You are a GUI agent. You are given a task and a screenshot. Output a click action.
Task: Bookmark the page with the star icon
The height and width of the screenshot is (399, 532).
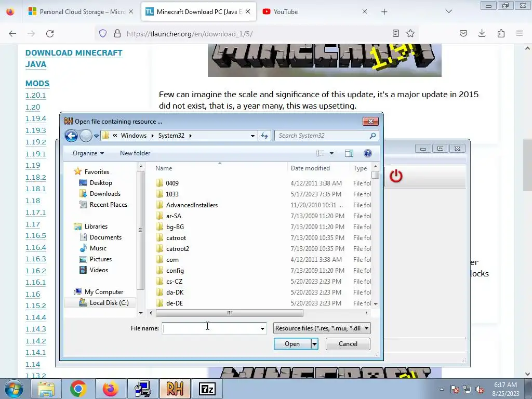410,34
